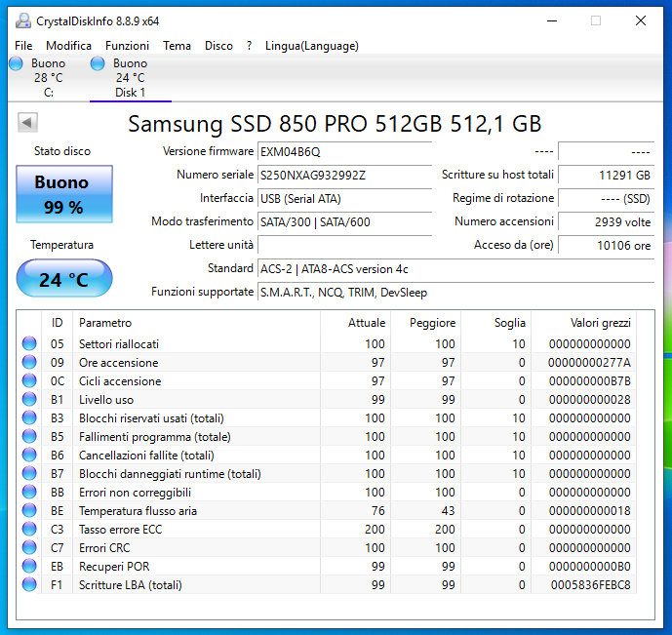Viewport: 672px width, 635px height.
Task: Click the serial number field S250NXAG932992Z
Action: tap(344, 176)
